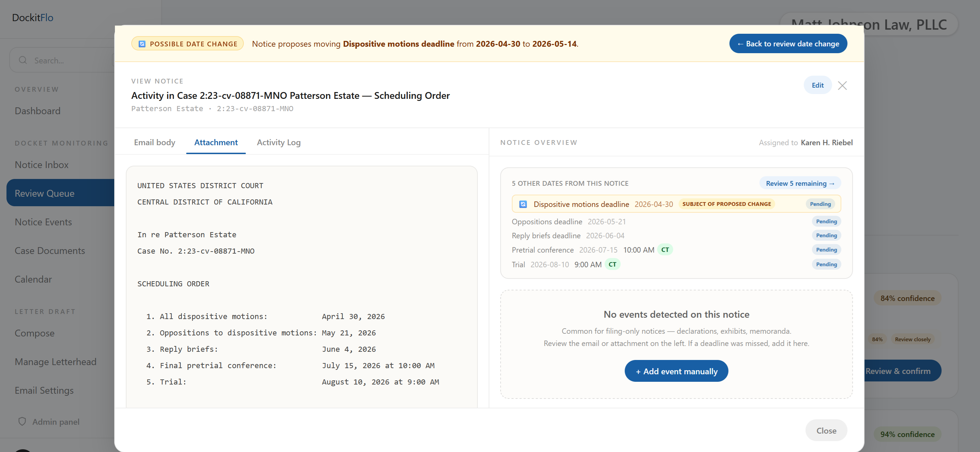Click Back to review date change button
This screenshot has height=452, width=980.
pos(788,44)
